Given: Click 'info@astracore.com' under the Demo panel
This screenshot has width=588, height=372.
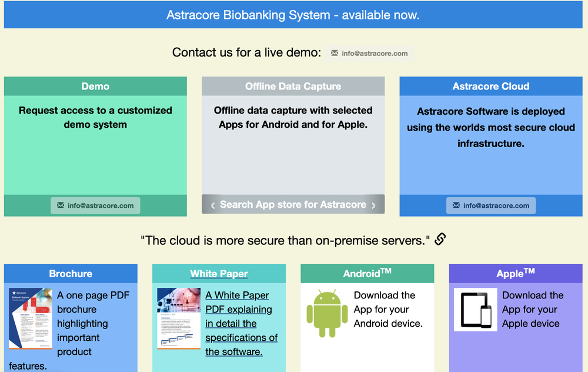Looking at the screenshot, I should point(95,205).
